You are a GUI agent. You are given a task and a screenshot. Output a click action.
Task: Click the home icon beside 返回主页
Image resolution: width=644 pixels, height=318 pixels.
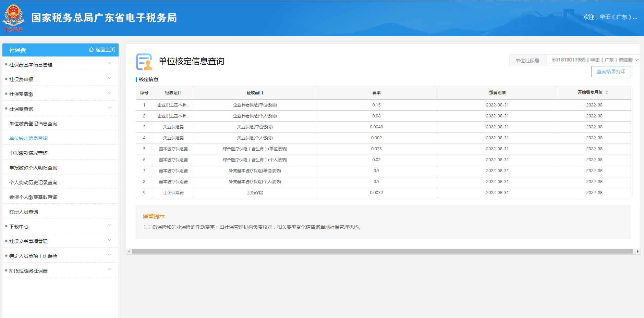[x=91, y=50]
